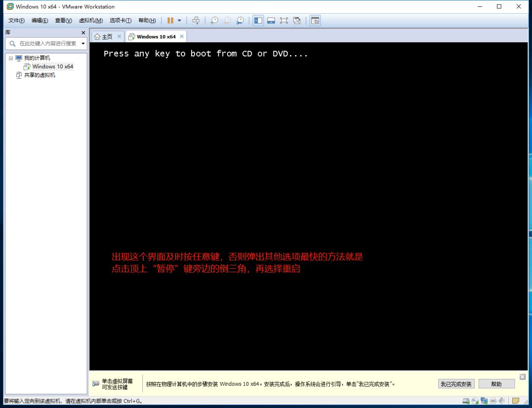
Task: Click the network adapter status icon
Action: [x=484, y=401]
